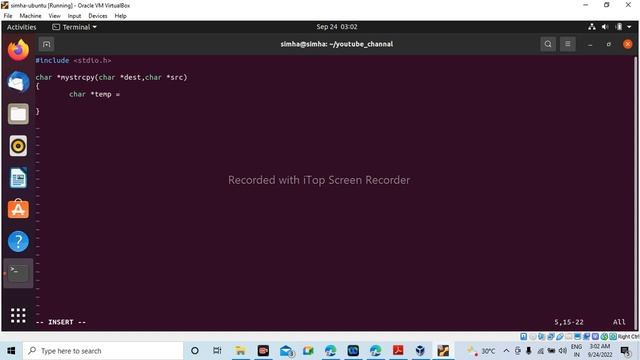Screen dimensions: 640x360
Task: Open VirtualBox Help menu
Action: click(120, 16)
